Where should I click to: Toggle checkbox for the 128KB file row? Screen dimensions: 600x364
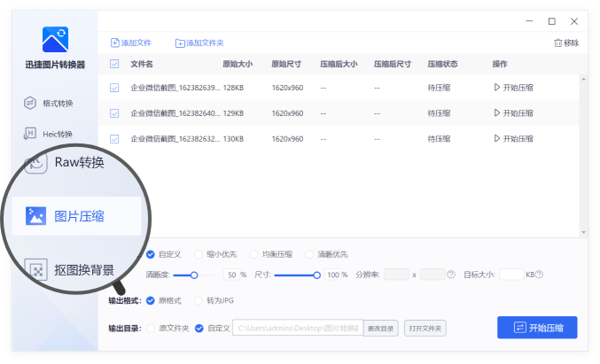(114, 88)
